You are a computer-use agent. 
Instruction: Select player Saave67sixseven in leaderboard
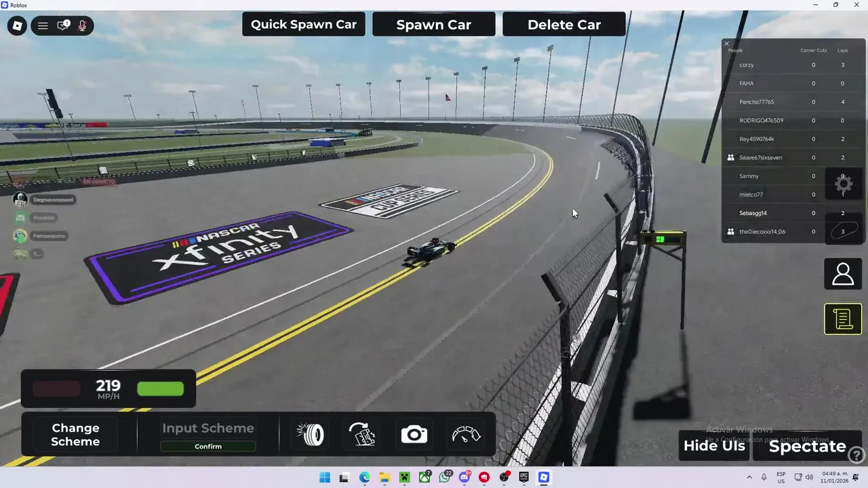tap(760, 157)
